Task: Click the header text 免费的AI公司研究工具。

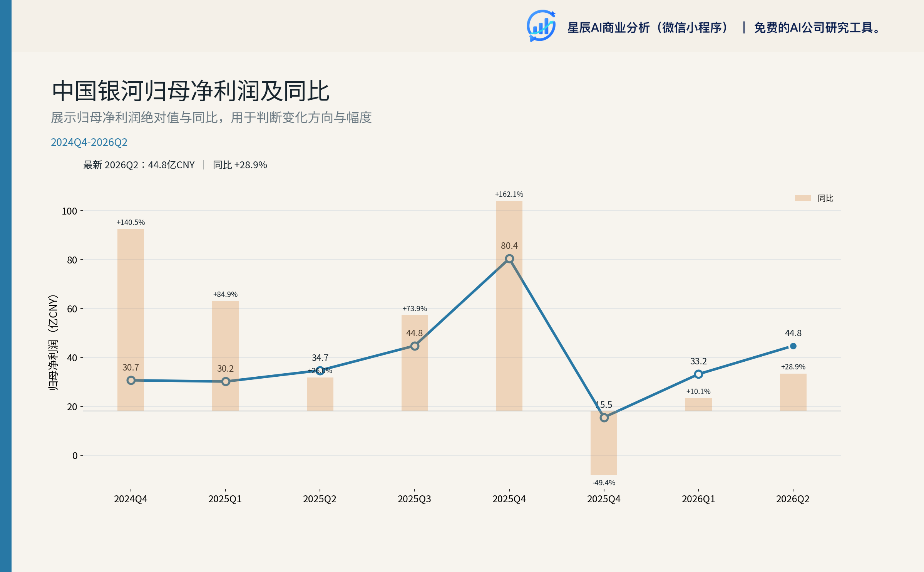Action: (817, 27)
